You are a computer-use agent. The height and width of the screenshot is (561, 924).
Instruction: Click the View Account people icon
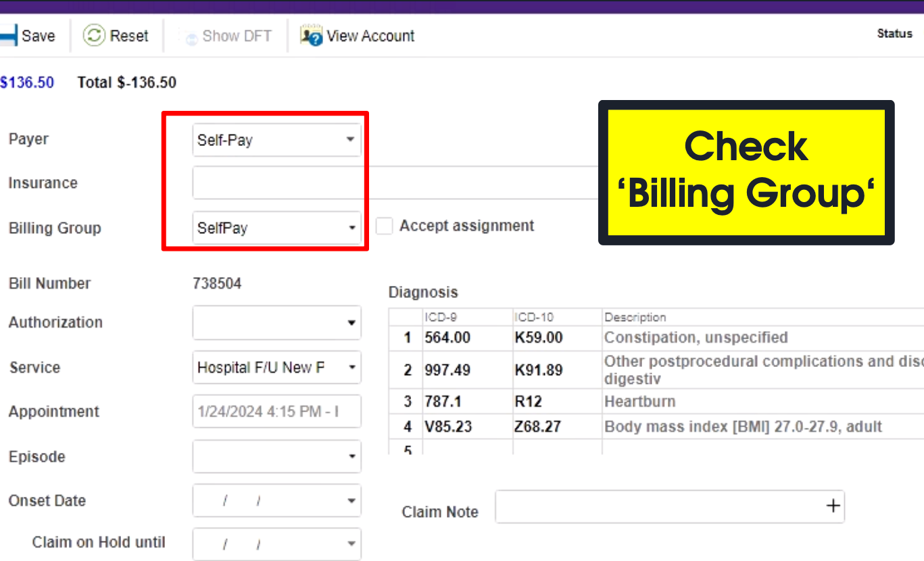(312, 36)
